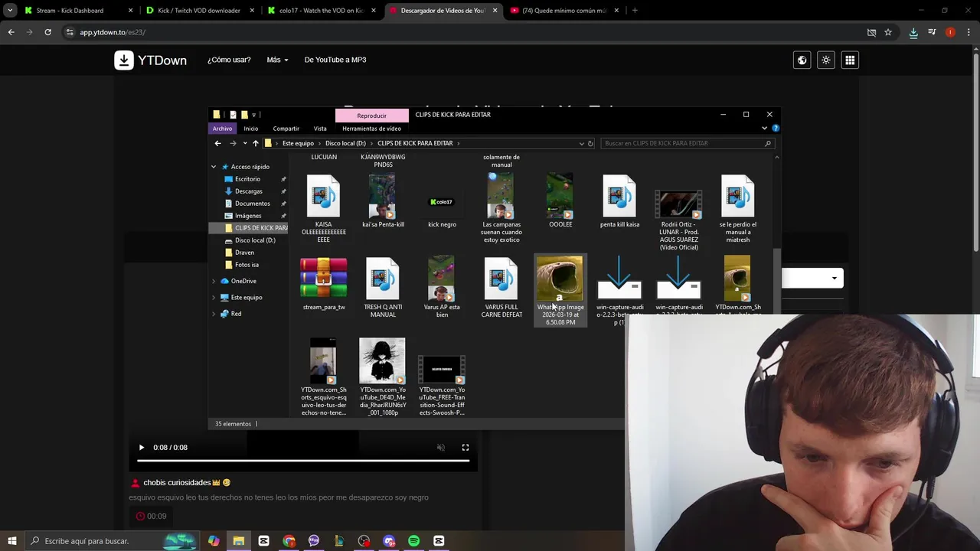The image size is (980, 551).
Task: Open address bar history dropdown
Action: coord(581,143)
